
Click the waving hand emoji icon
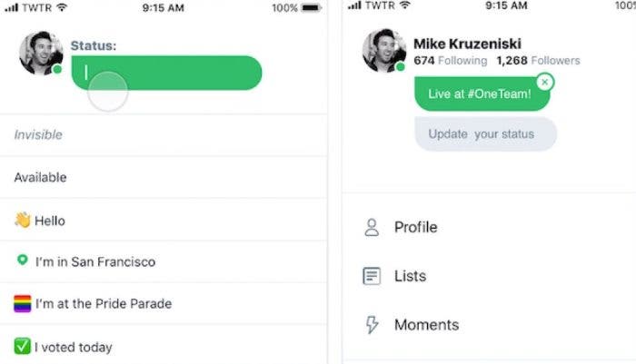click(22, 221)
